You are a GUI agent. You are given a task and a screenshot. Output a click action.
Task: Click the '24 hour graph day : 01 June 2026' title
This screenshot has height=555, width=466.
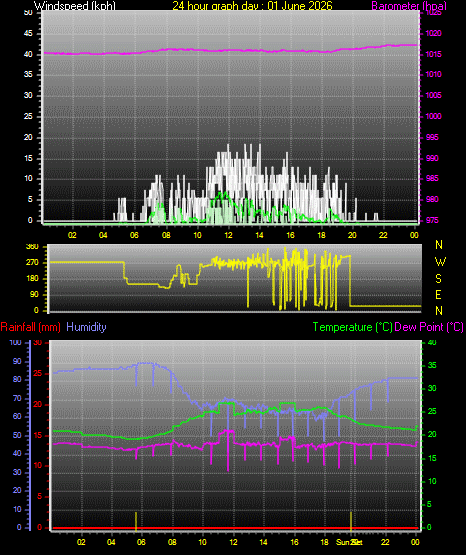pos(252,6)
